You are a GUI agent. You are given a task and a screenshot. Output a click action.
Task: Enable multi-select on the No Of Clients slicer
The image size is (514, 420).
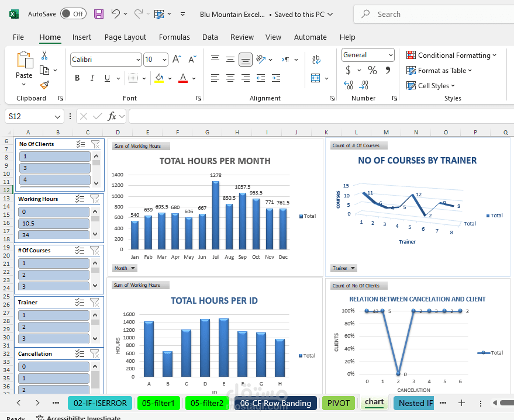[x=81, y=144]
